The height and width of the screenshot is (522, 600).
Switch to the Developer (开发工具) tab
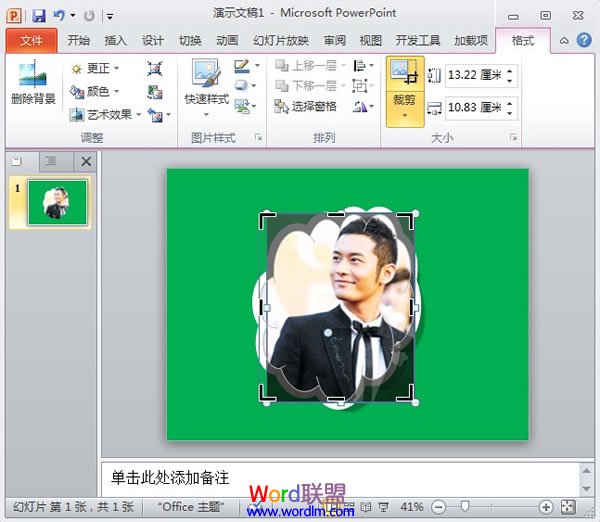tap(418, 40)
